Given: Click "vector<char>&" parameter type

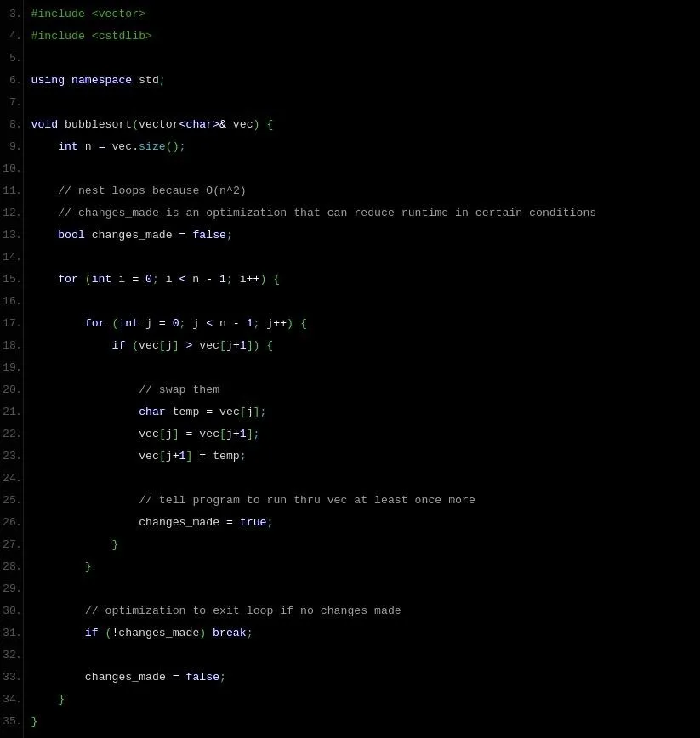Looking at the screenshot, I should click(182, 124).
